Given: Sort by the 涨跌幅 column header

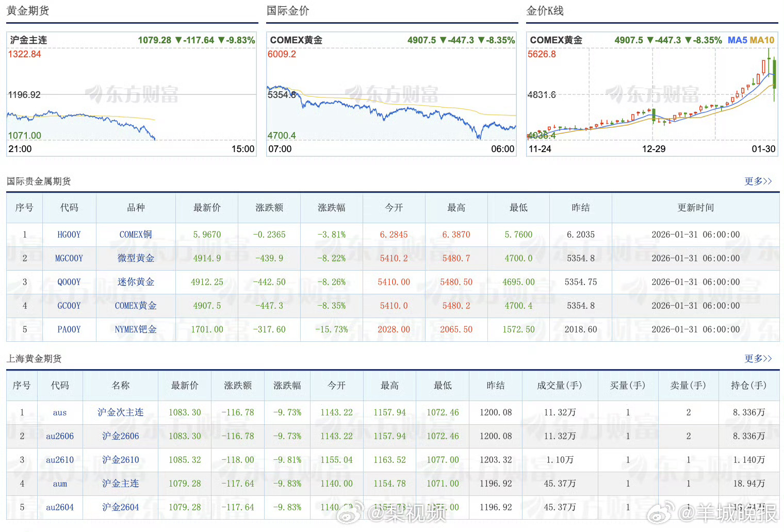Looking at the screenshot, I should [331, 208].
